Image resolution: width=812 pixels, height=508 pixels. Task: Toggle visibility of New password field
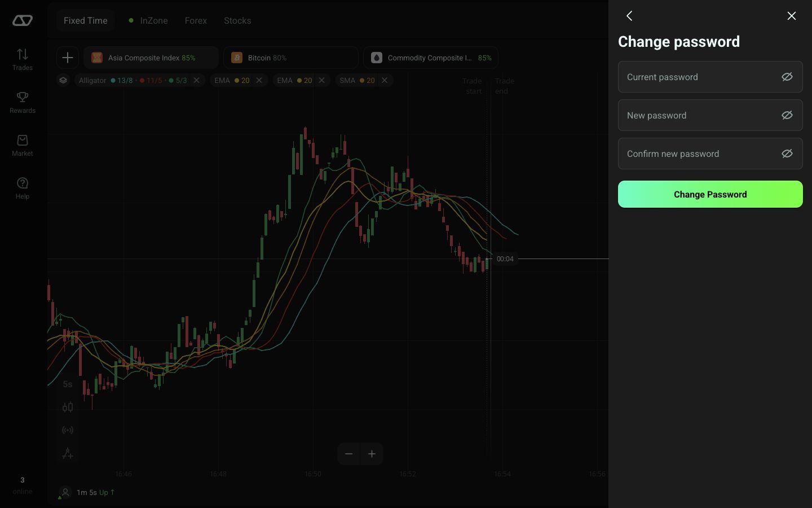787,115
